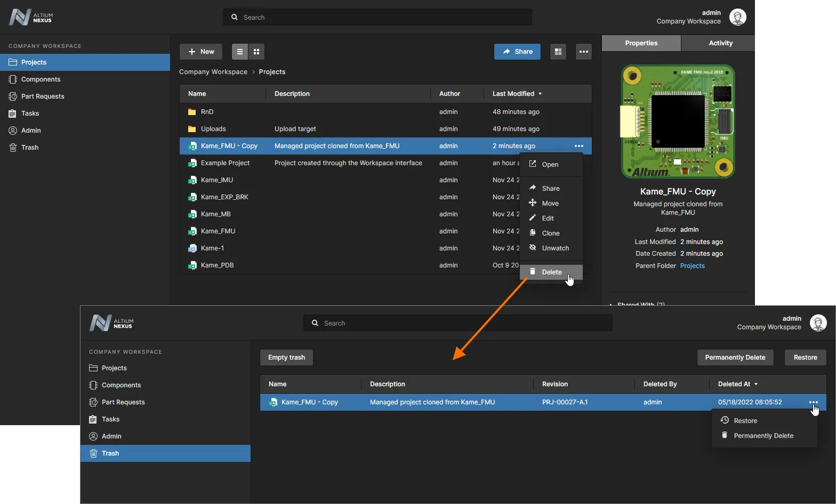Screen dimensions: 836x504
Task: Sort by the Deleted At column arrow
Action: coord(756,384)
